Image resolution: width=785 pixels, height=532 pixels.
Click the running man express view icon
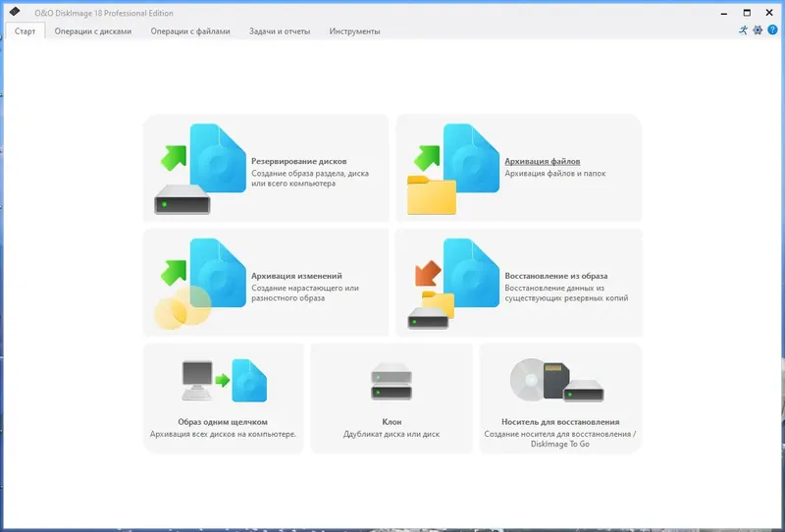click(x=743, y=30)
